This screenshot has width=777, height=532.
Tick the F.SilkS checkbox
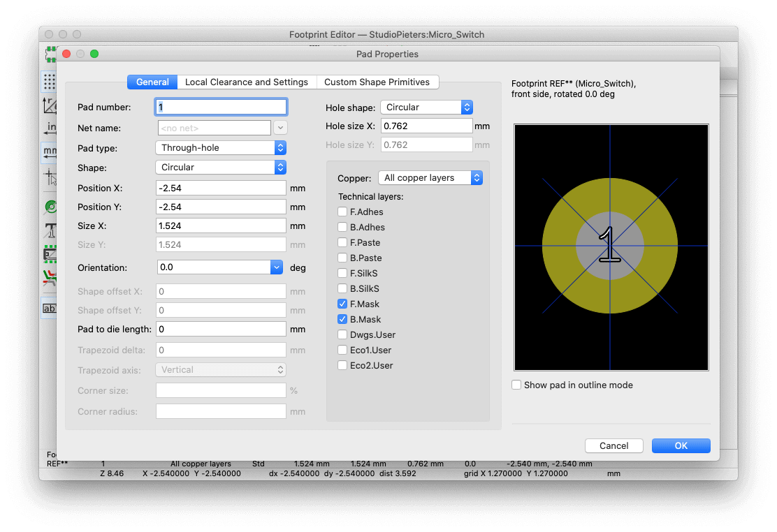[342, 274]
